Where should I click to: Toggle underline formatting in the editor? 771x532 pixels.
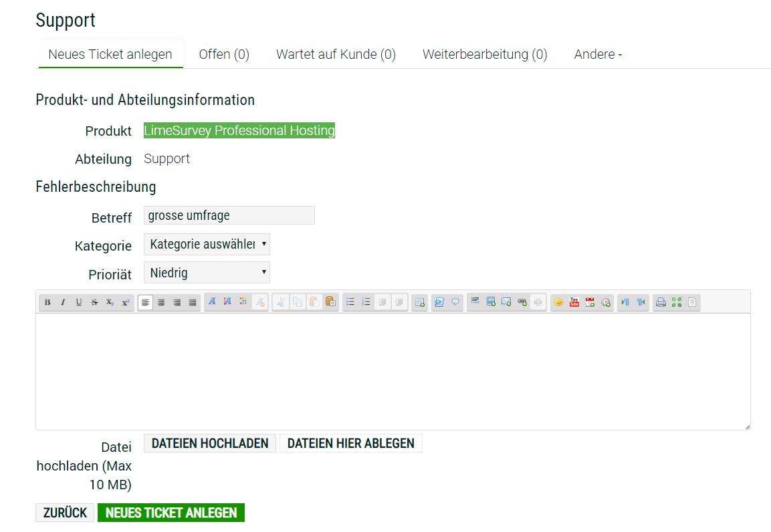[x=79, y=303]
